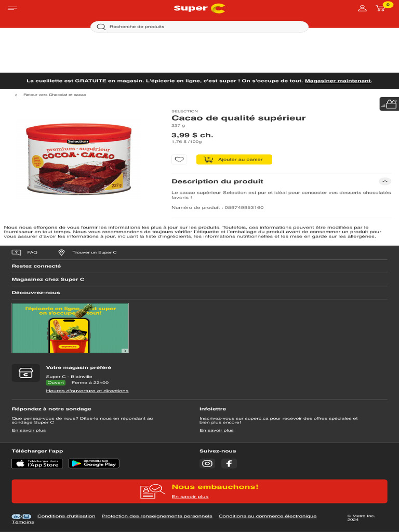
Task: Open the cocoa product image
Action: (x=79, y=159)
